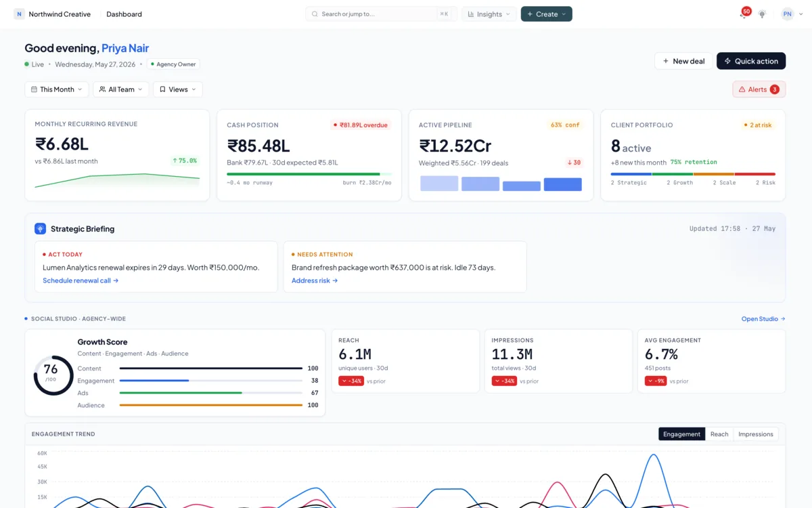Image resolution: width=812 pixels, height=508 pixels.
Task: Go to Dashboard breadcrumb
Action: [124, 14]
